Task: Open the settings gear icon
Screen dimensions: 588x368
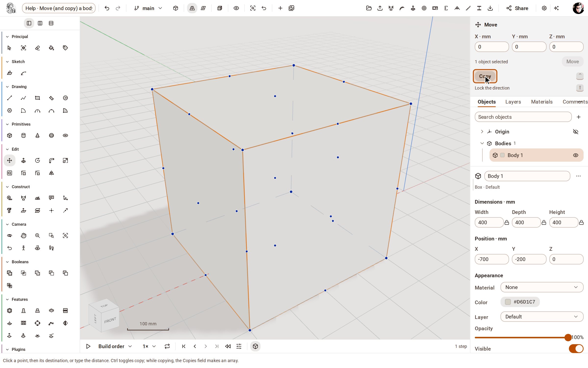Action: coord(544,8)
